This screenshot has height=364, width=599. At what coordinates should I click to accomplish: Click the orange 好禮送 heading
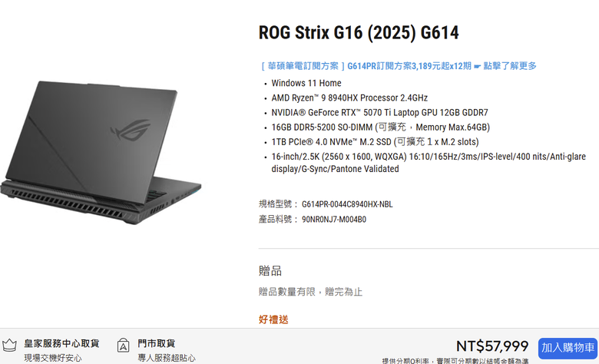(x=273, y=319)
